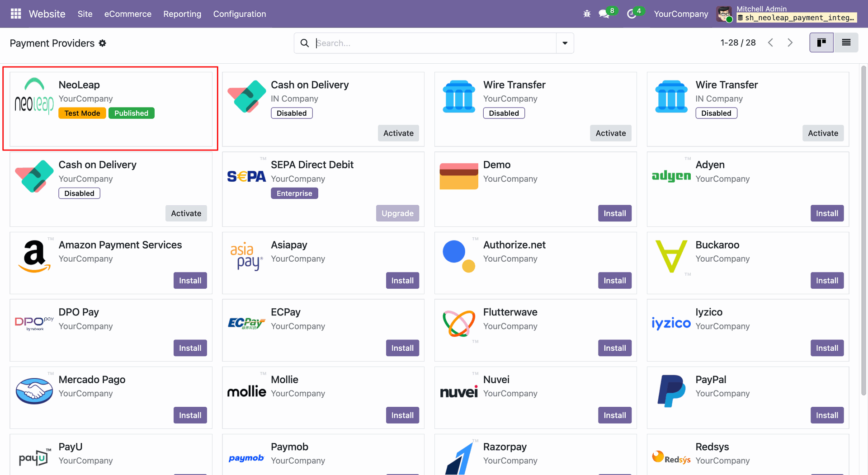This screenshot has width=868, height=475.
Task: Open the Site menu
Action: (x=85, y=14)
